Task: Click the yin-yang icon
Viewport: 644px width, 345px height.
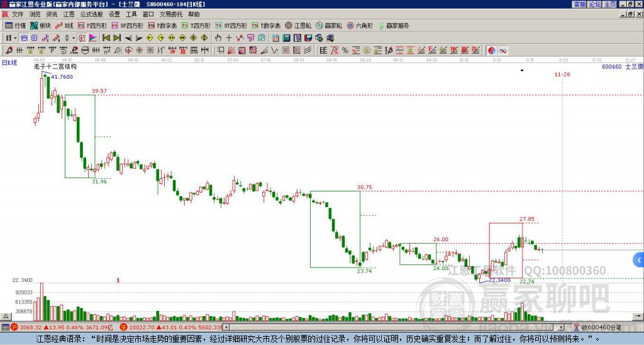Action: coord(492,50)
